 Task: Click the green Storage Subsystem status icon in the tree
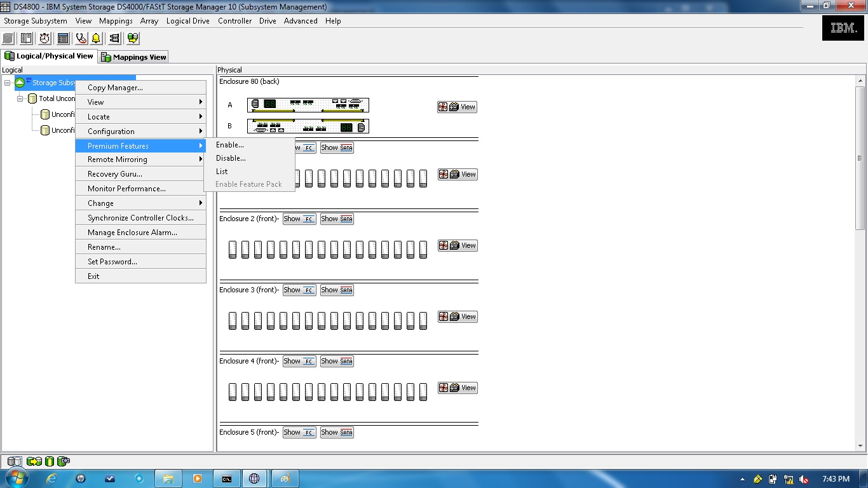[20, 82]
